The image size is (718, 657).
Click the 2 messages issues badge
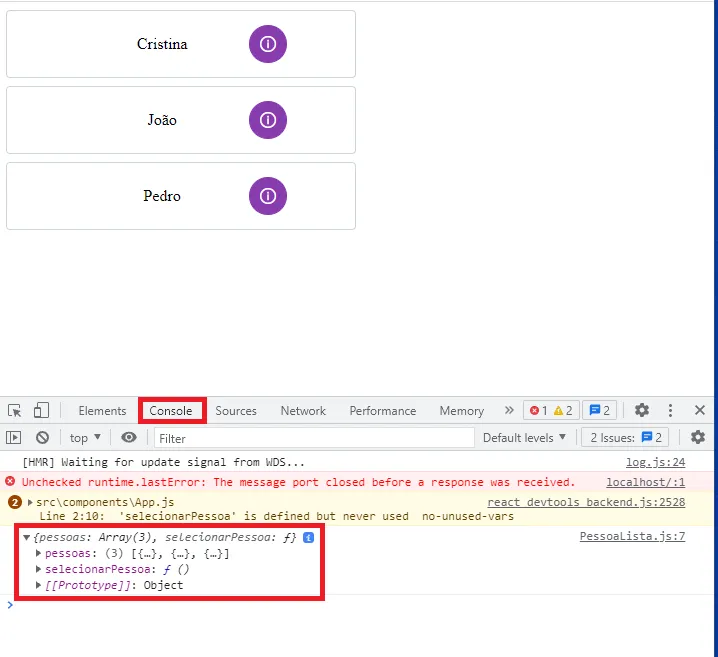pyautogui.click(x=600, y=410)
